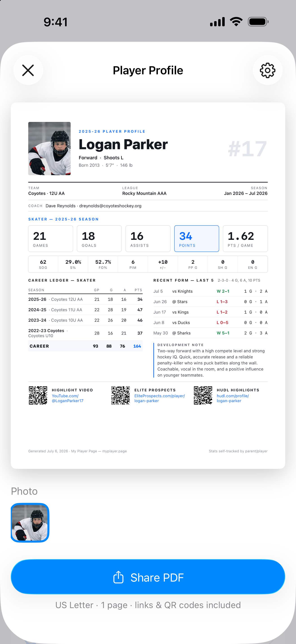
Task: Tap the May 30 @ Sharks game row
Action: coord(210,333)
